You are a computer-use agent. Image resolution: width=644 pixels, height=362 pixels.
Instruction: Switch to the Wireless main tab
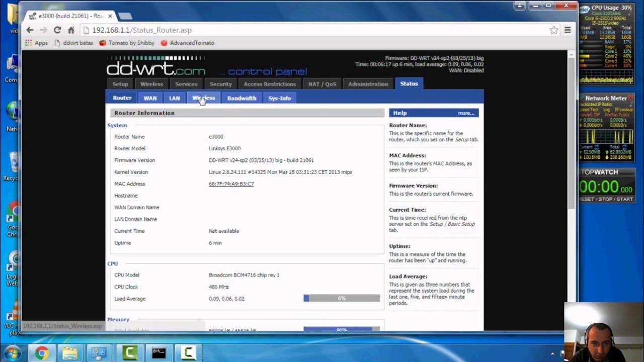click(x=151, y=84)
